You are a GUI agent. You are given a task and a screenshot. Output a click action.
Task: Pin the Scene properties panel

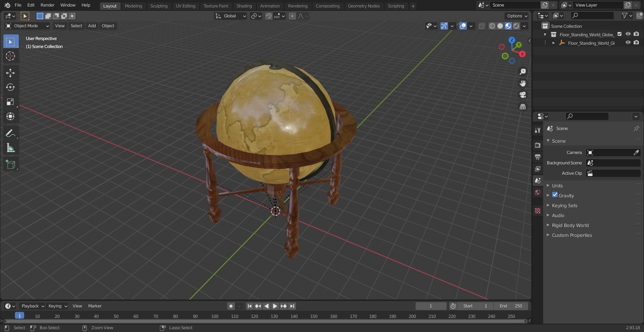tap(636, 129)
